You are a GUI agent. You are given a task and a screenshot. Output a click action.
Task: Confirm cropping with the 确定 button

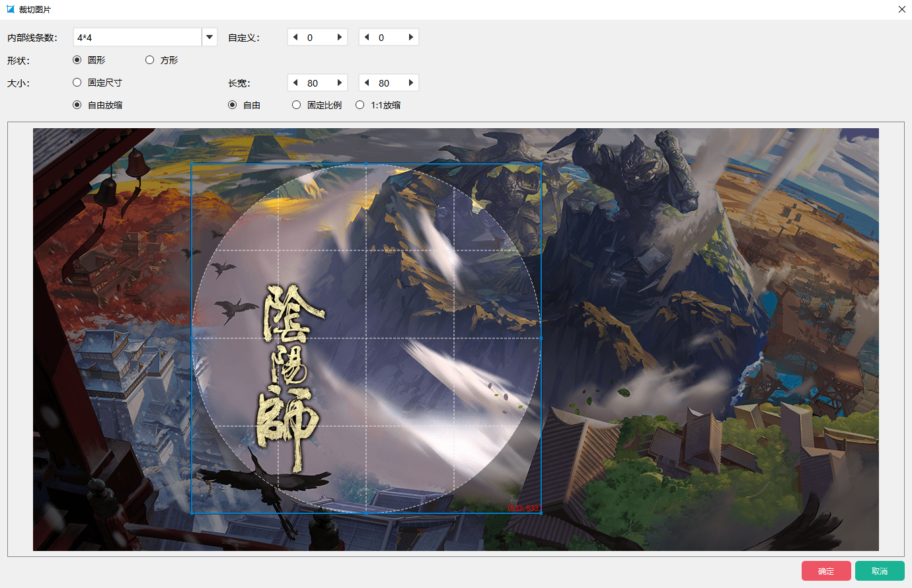(x=826, y=571)
